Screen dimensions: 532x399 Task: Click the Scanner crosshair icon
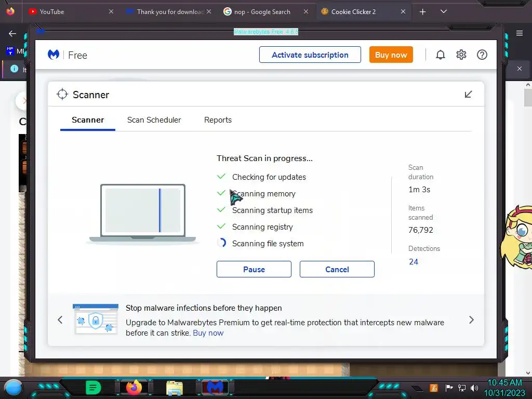[62, 95]
